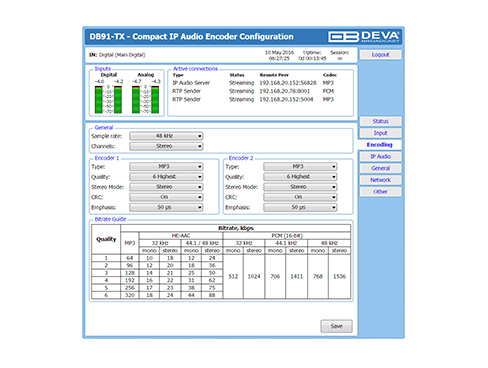Switch to the Status tab

click(380, 121)
